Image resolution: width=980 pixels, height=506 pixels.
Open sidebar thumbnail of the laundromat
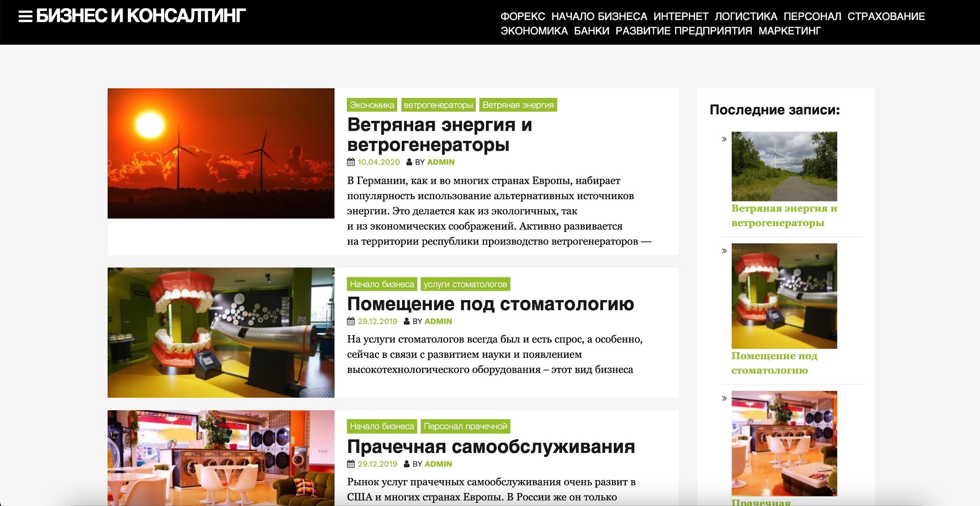click(784, 443)
